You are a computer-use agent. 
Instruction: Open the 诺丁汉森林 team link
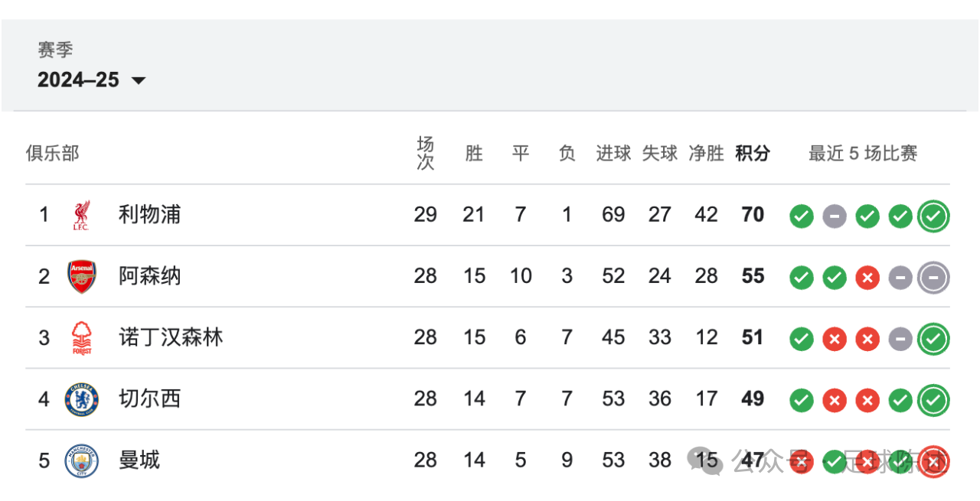171,337
